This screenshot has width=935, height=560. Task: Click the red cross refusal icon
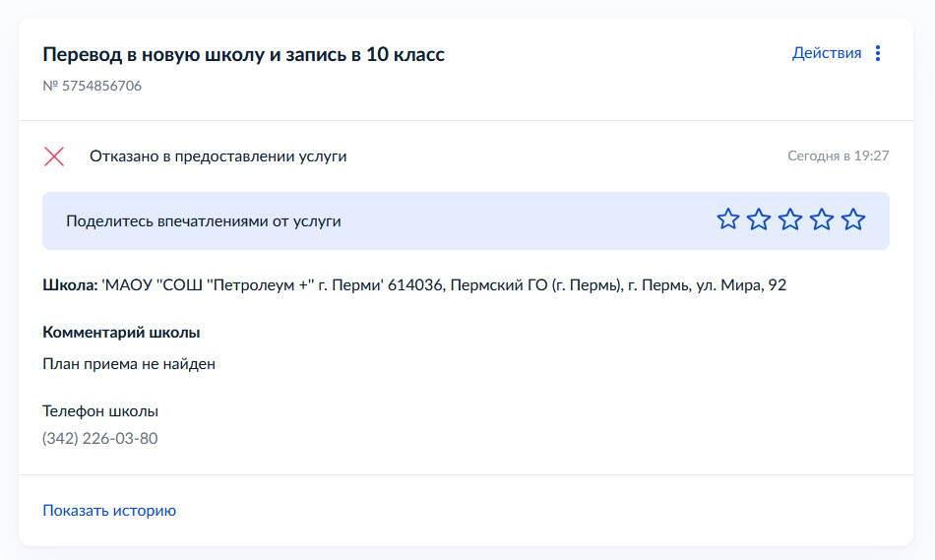54,156
